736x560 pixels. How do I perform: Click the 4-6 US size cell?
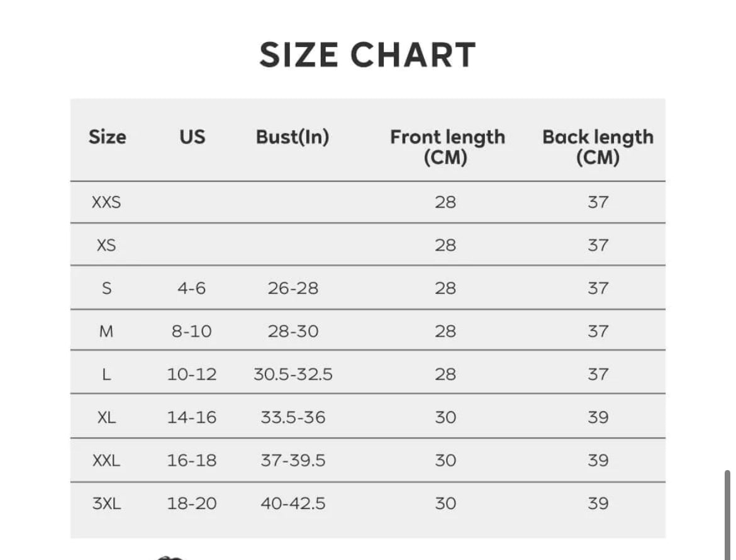[192, 288]
